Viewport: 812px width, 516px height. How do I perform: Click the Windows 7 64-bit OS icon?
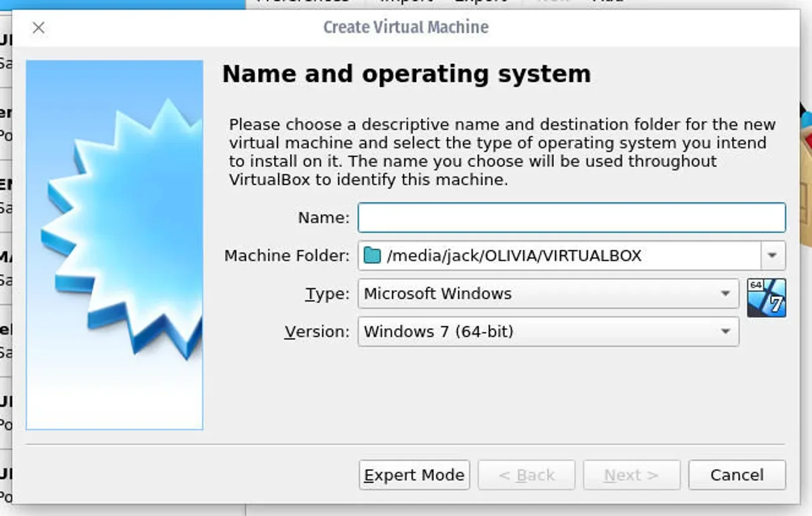[766, 298]
